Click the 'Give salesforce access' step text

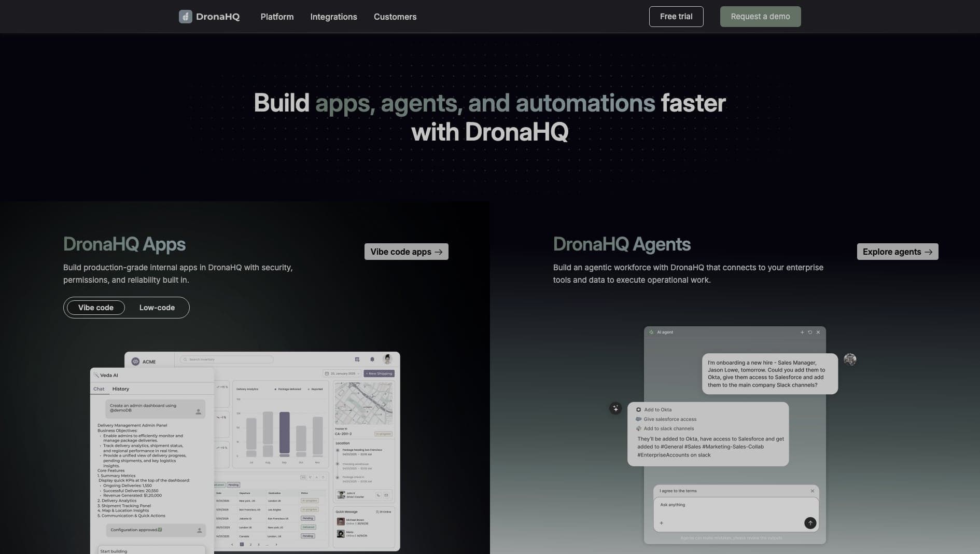tap(670, 419)
